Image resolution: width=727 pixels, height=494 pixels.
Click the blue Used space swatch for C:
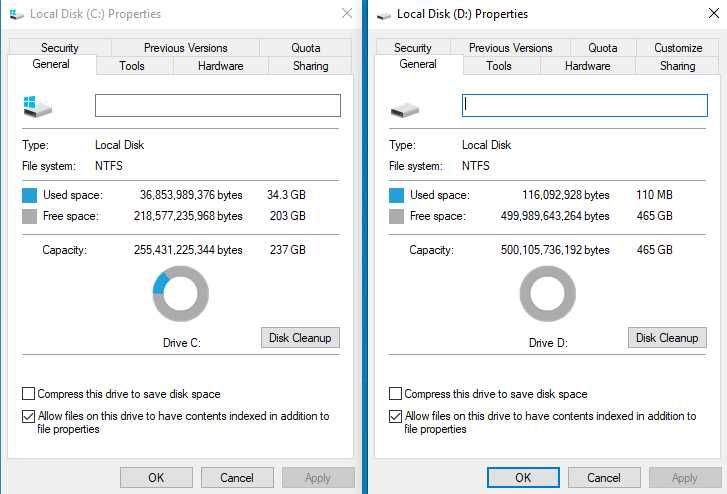click(x=30, y=195)
